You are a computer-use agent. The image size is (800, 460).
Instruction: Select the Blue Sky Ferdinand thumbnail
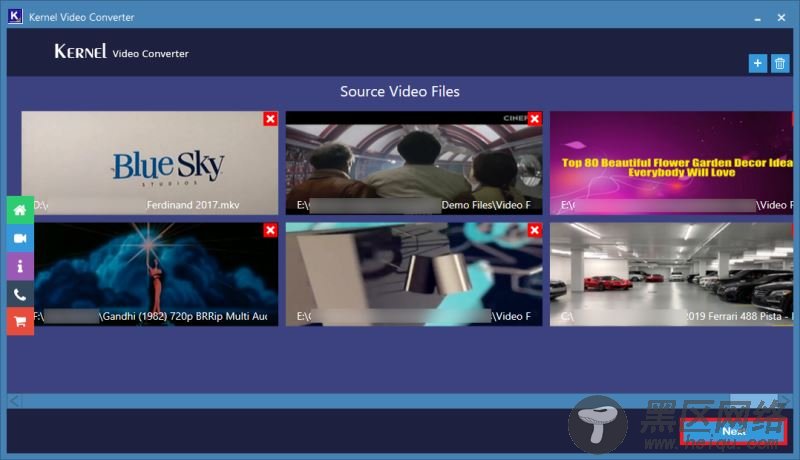pos(150,163)
